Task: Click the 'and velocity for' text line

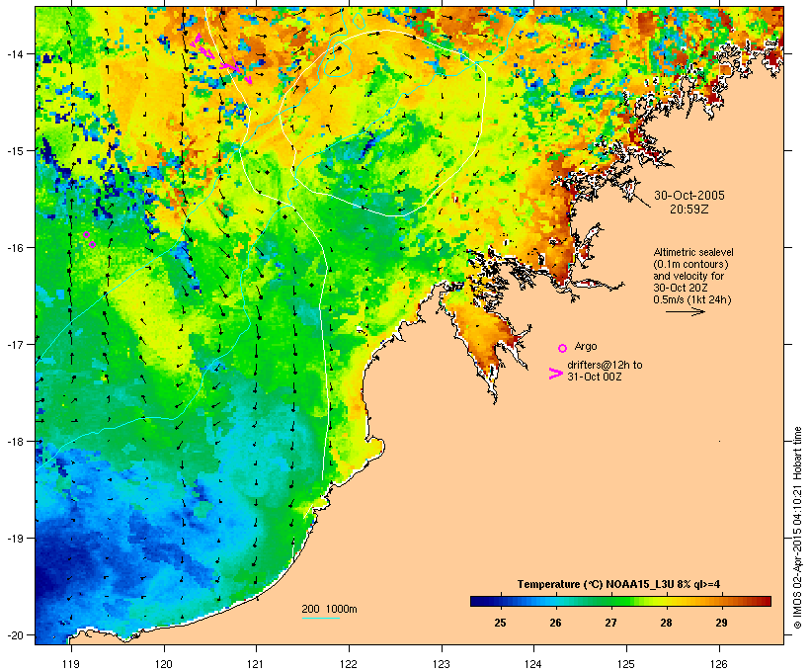Action: click(688, 276)
